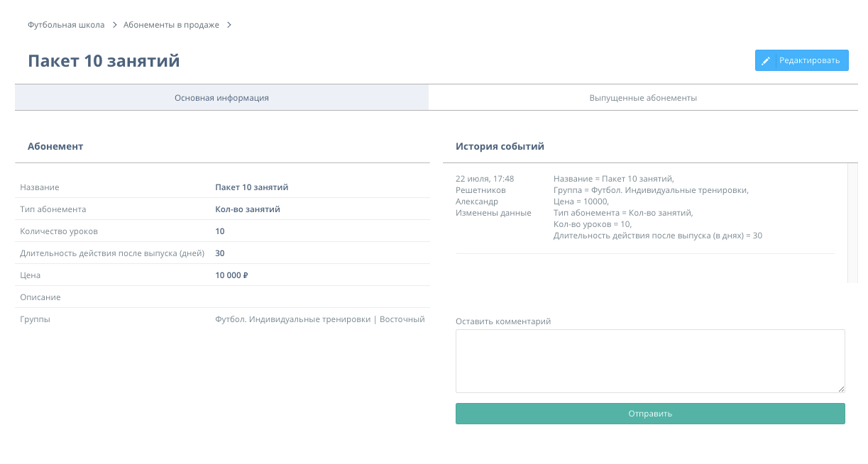Click the Абонемент section header
Viewport: 868px width, 464px height.
click(55, 146)
